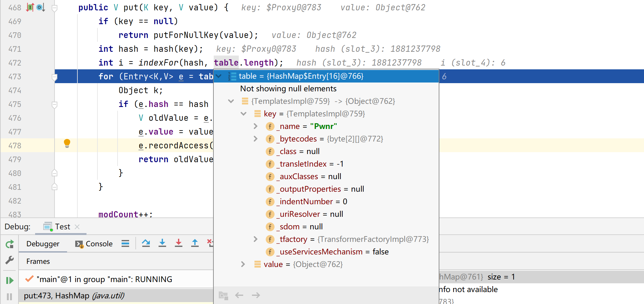Click the field icon next to _tfactory
This screenshot has width=644, height=304.
[270, 239]
